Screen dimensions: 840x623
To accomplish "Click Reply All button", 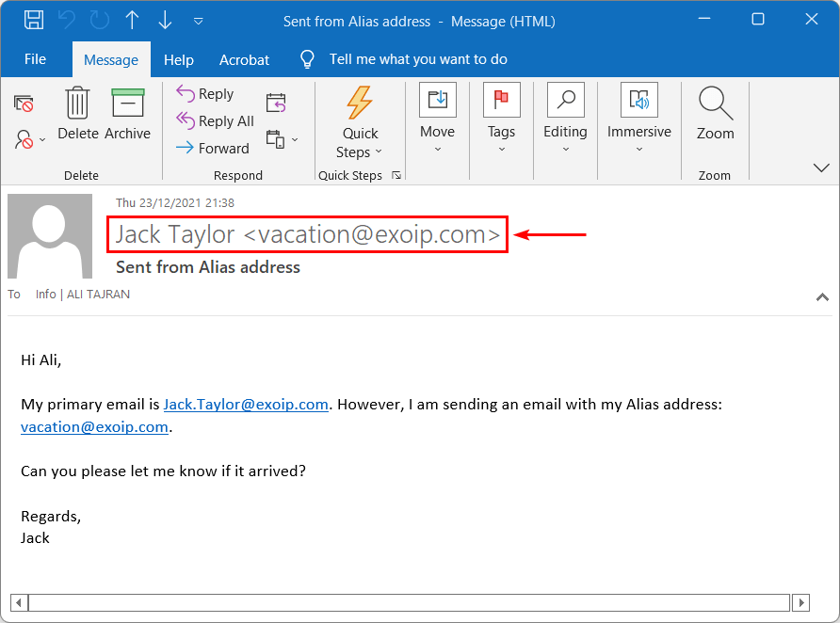I will pyautogui.click(x=215, y=121).
